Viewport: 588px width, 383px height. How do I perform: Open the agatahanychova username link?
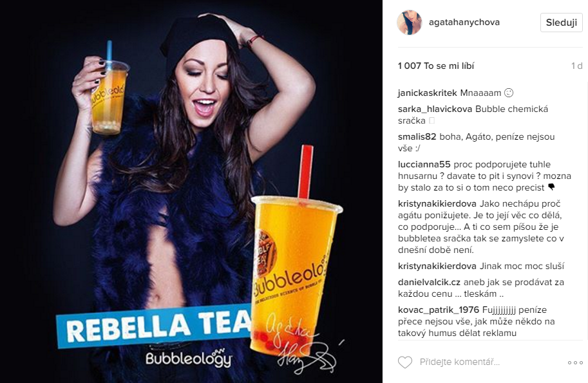pyautogui.click(x=464, y=22)
